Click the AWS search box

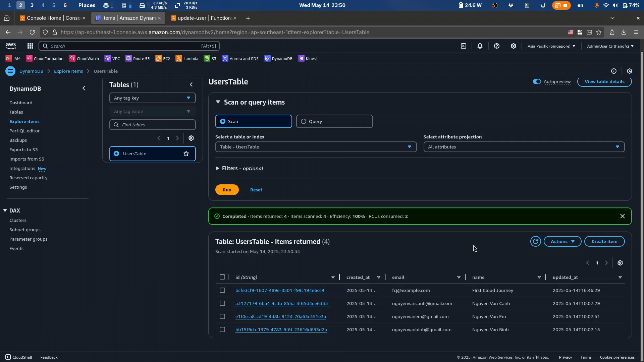129,46
